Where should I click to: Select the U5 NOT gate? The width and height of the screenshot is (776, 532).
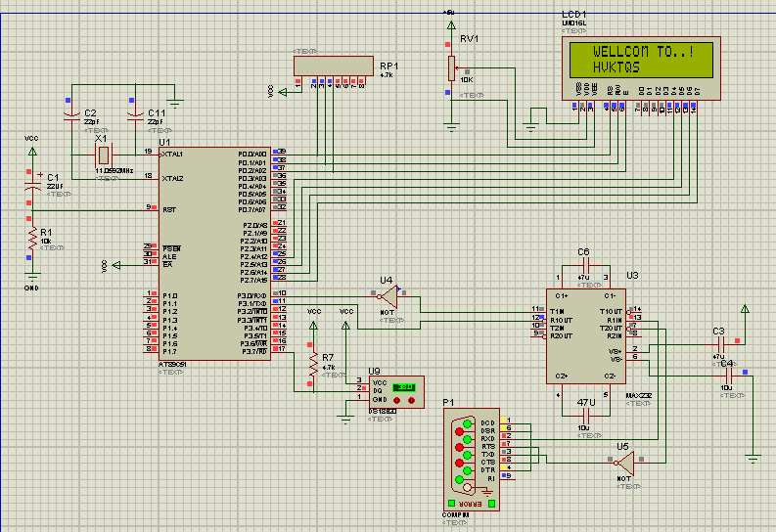tap(623, 462)
